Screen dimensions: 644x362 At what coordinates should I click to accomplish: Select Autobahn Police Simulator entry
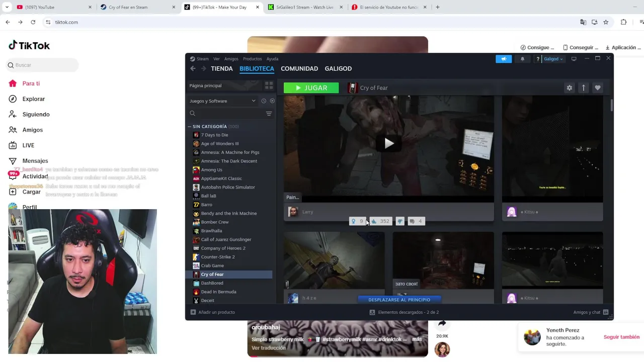[228, 187]
